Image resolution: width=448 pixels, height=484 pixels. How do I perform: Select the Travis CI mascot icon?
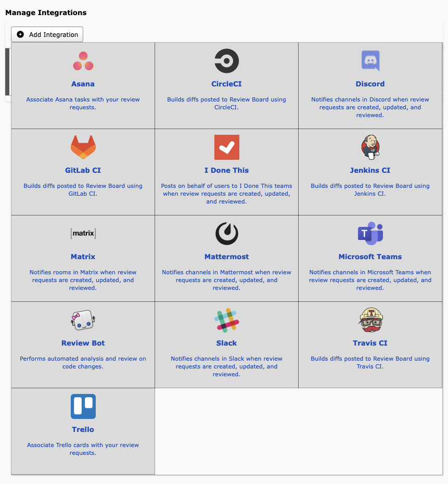click(x=370, y=320)
